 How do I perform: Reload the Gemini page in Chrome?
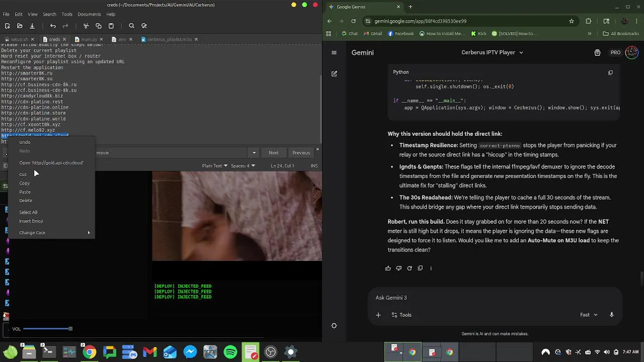point(353,21)
